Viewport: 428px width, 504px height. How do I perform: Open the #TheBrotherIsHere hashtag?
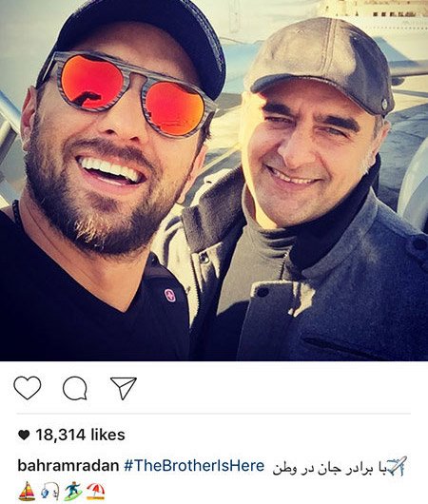[x=194, y=466]
